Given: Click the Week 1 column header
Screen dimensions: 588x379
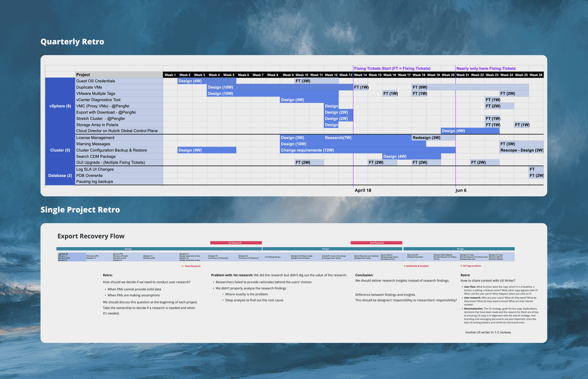Looking at the screenshot, I should [170, 75].
